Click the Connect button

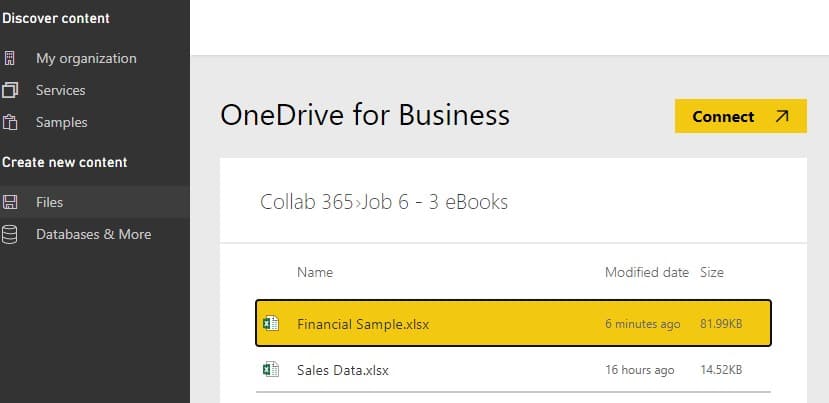[741, 116]
